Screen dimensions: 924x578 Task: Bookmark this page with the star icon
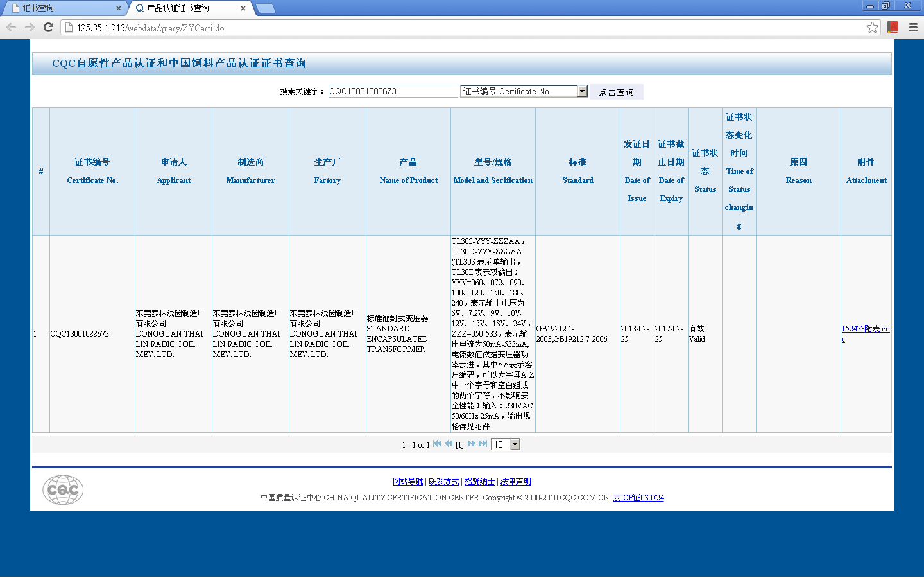coord(872,27)
